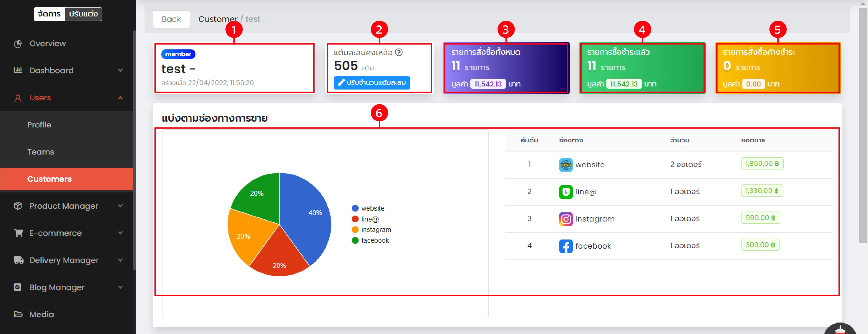The height and width of the screenshot is (334, 868).
Task: Click the 590.00 ฿ sales badge
Action: (x=761, y=218)
